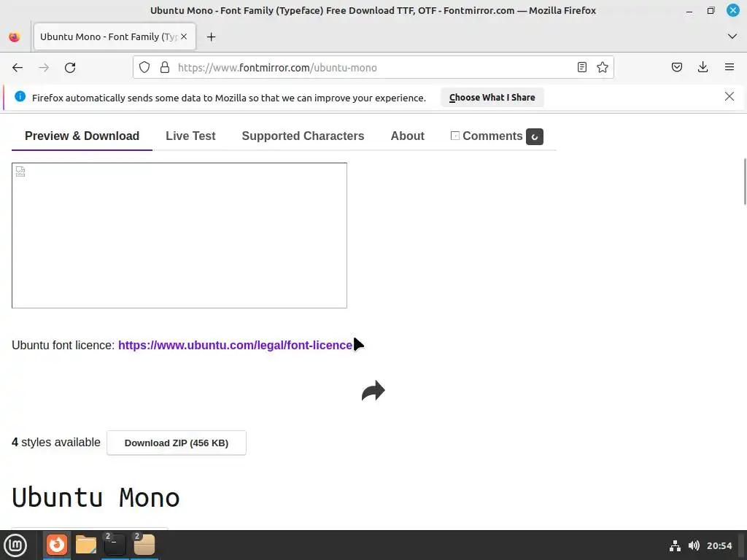Click the broken preview image placeholder

[x=179, y=236]
